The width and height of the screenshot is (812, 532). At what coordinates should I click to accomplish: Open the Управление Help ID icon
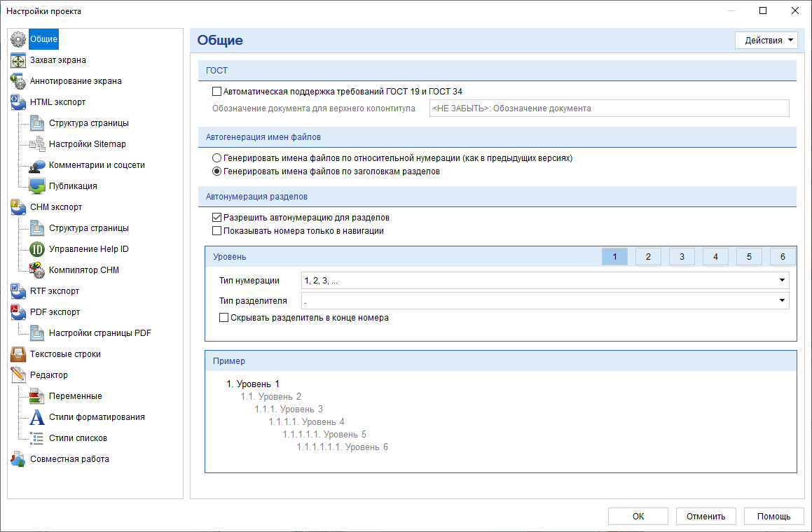(37, 249)
